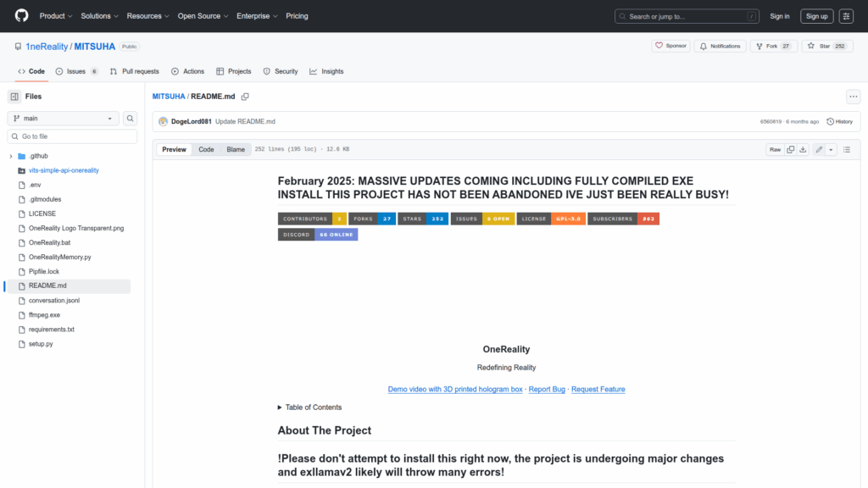Open OneReality.bat file
The width and height of the screenshot is (868, 488).
pos(49,242)
